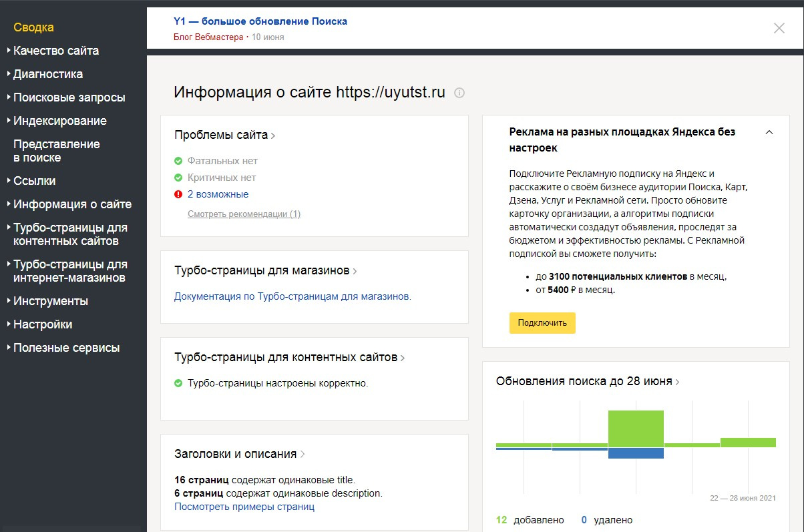Screen dimensions: 804x532
Task: Close the Y1 update notification banner
Action: tap(779, 28)
